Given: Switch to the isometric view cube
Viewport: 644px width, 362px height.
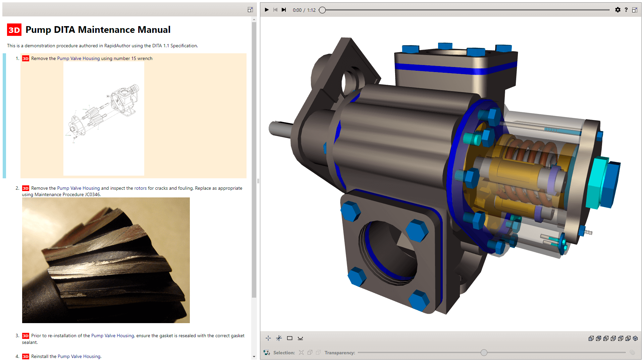Looking at the screenshot, I should (x=635, y=339).
